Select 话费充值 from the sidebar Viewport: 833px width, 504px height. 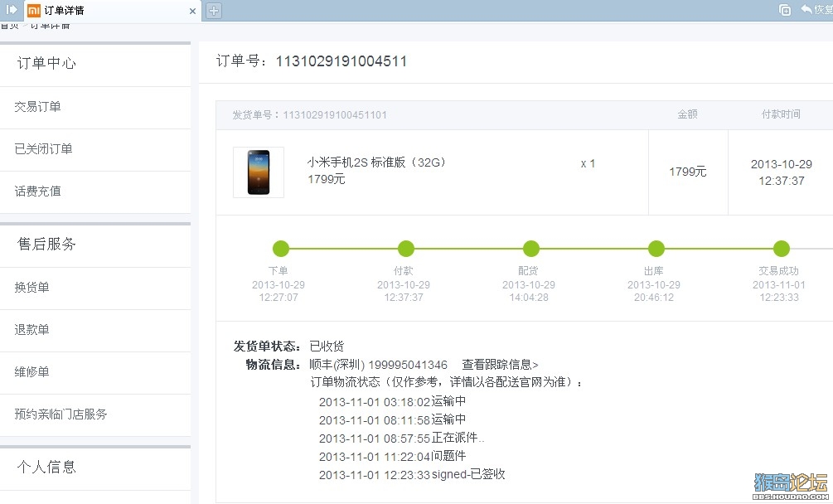[x=38, y=191]
